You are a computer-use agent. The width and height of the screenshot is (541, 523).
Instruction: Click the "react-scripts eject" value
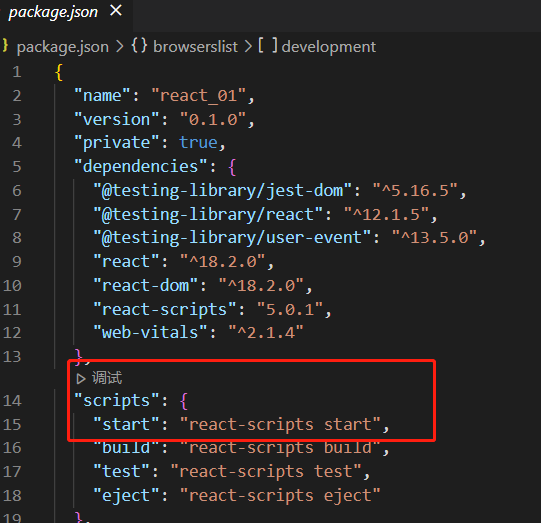pos(280,496)
